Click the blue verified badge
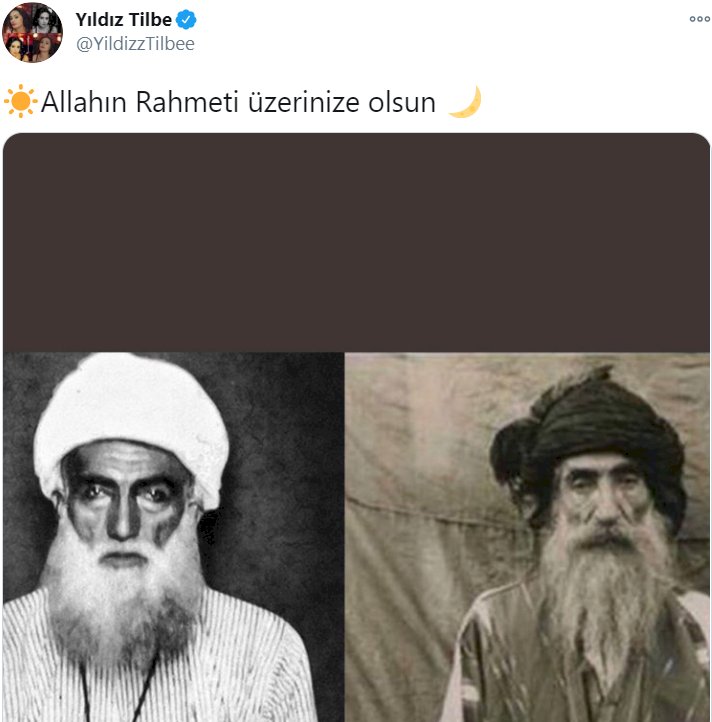 click(x=186, y=20)
